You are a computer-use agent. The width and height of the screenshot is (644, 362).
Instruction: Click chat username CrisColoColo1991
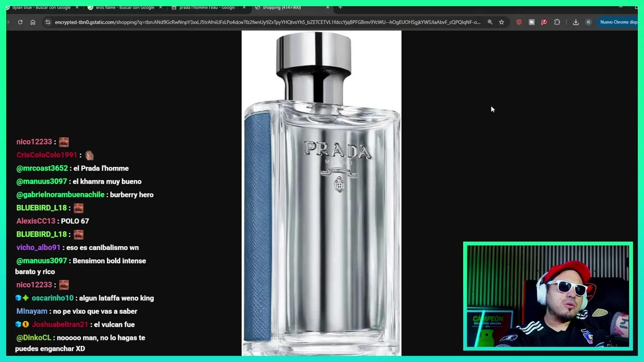pos(47,155)
